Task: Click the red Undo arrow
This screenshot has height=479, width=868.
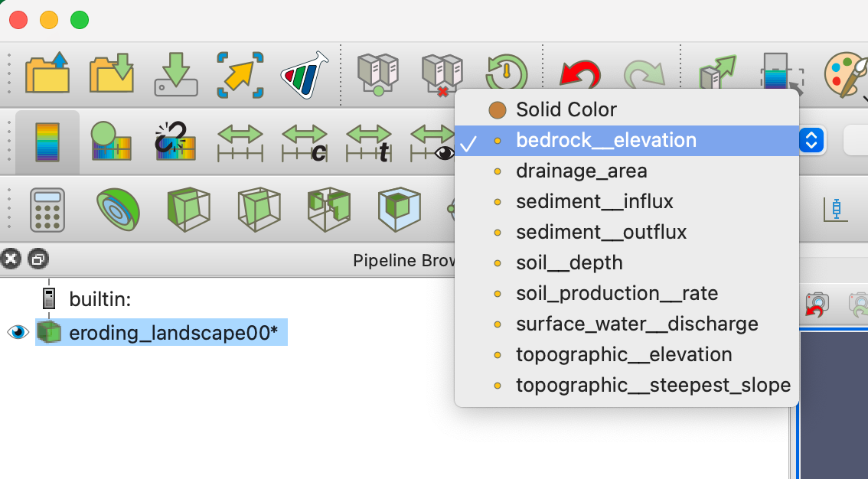Action: pyautogui.click(x=579, y=75)
